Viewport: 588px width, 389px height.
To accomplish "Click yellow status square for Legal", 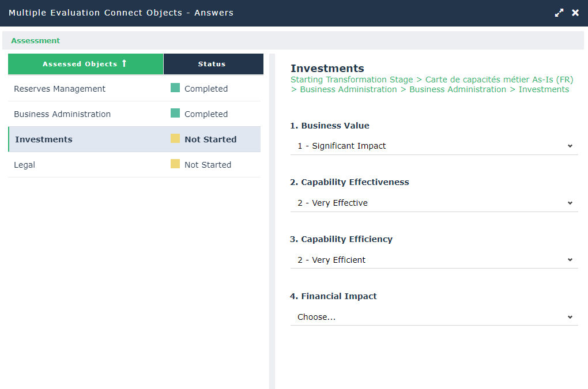I will [x=175, y=164].
